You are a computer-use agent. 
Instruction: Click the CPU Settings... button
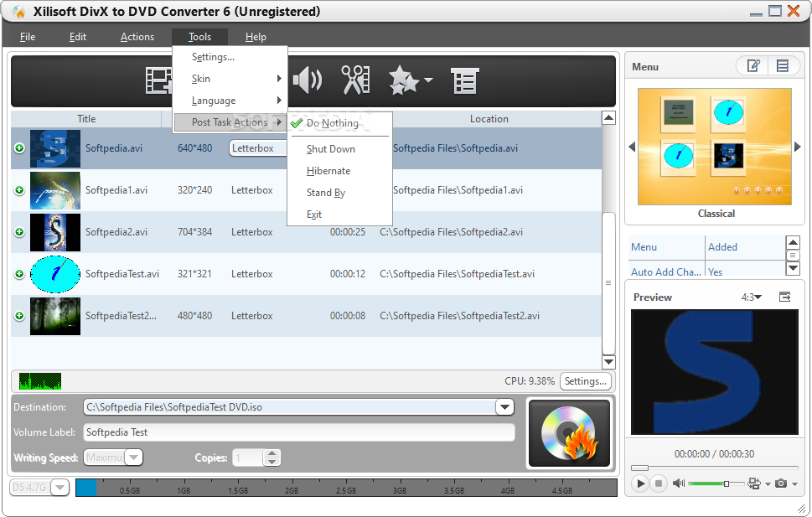585,381
